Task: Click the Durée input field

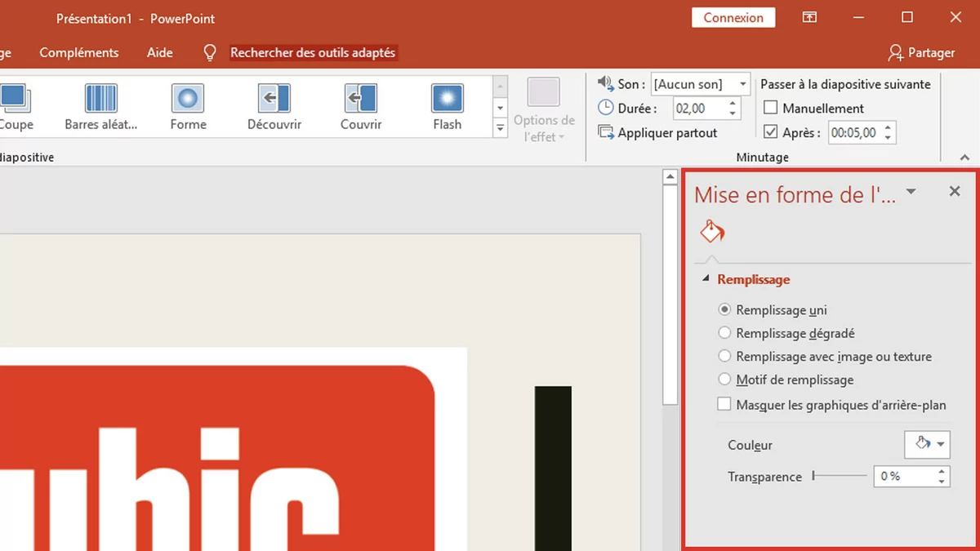Action: coord(699,108)
